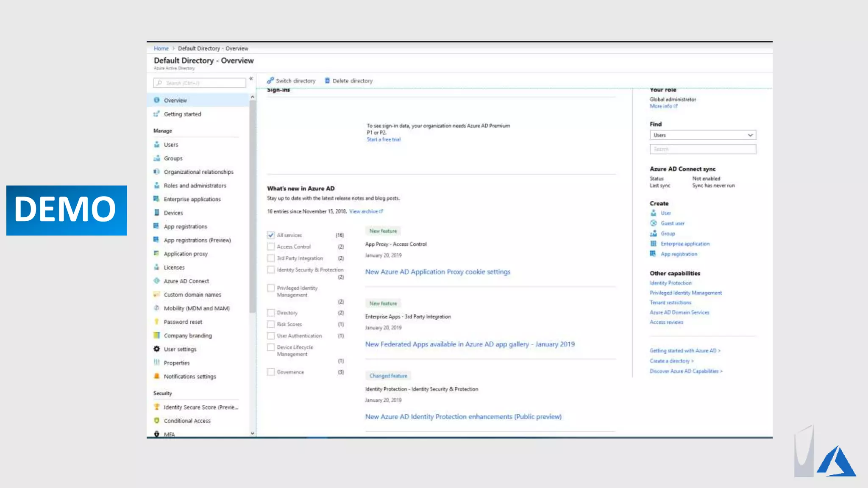Click the Enterprise applications sidebar icon
Screen dimensions: 868x488
point(156,199)
